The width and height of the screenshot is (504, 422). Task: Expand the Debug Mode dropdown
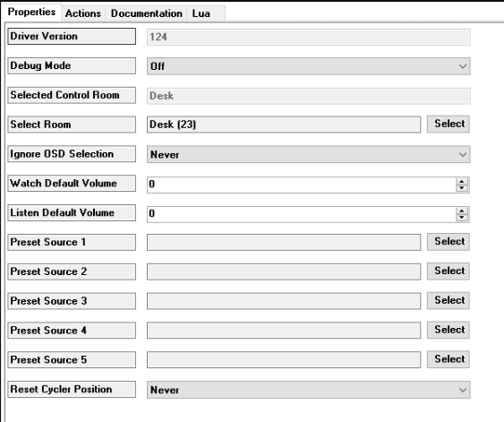point(309,66)
